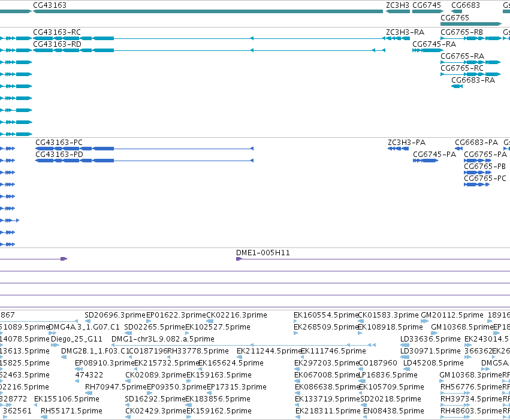Open the CG6683 gene label
This screenshot has height=420, width=510.
466,5
